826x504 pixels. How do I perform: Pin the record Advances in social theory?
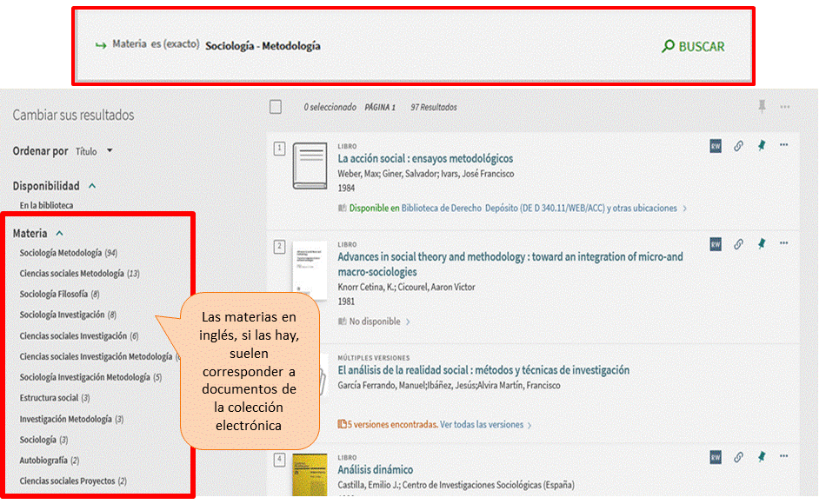pos(762,244)
